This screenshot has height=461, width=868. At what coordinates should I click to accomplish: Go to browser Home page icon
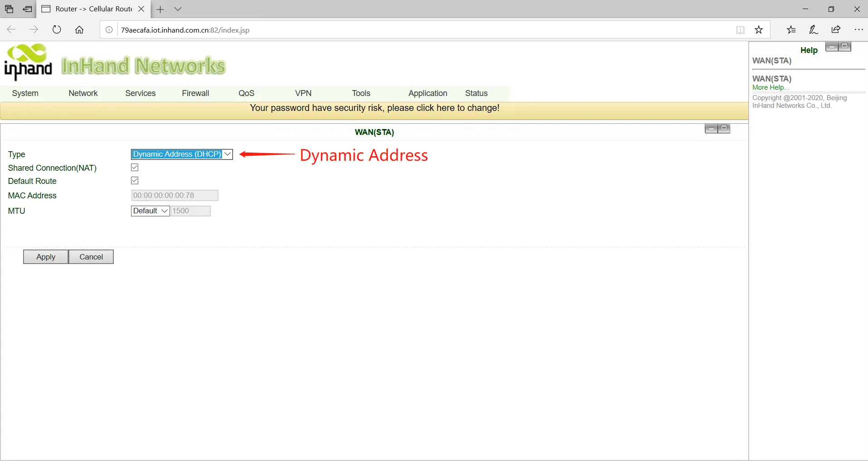click(79, 30)
